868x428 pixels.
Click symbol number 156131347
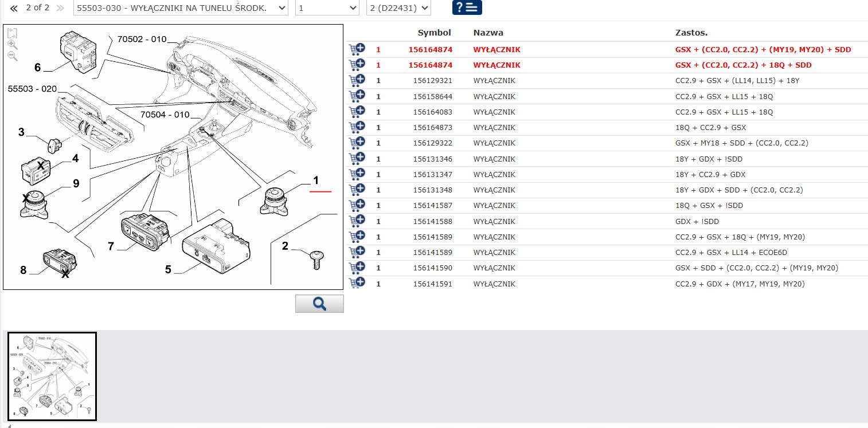click(x=432, y=174)
